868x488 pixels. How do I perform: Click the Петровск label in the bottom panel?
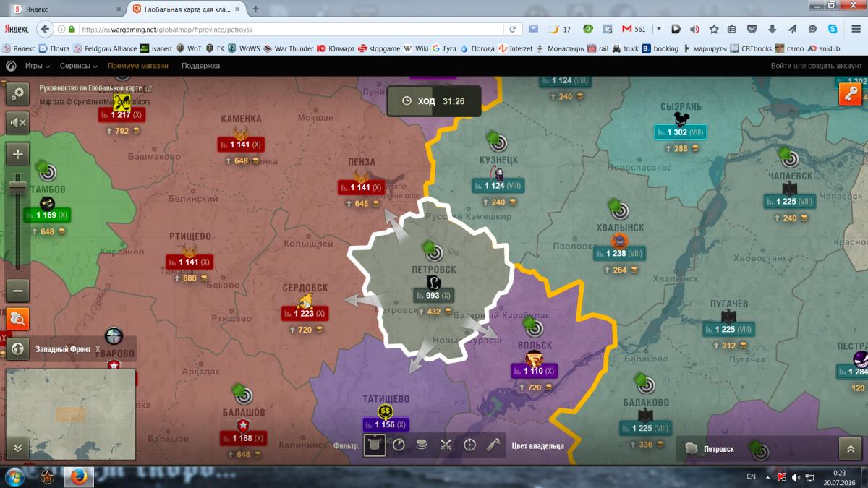tap(719, 449)
